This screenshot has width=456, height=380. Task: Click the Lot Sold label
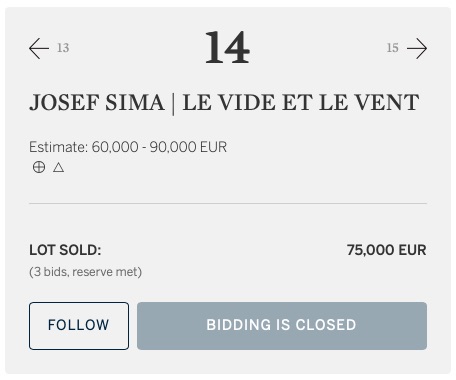pos(65,250)
